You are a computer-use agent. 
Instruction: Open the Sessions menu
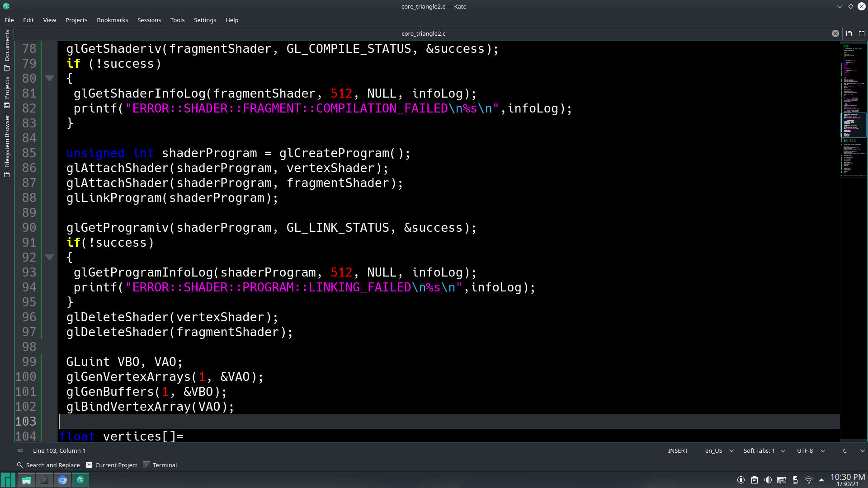point(149,20)
